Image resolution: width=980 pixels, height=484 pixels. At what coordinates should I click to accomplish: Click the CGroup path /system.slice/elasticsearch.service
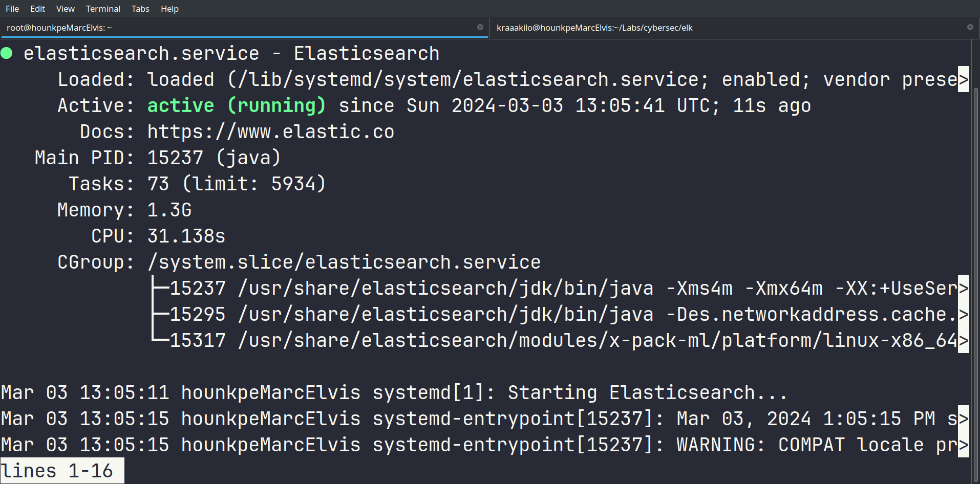[x=344, y=262]
